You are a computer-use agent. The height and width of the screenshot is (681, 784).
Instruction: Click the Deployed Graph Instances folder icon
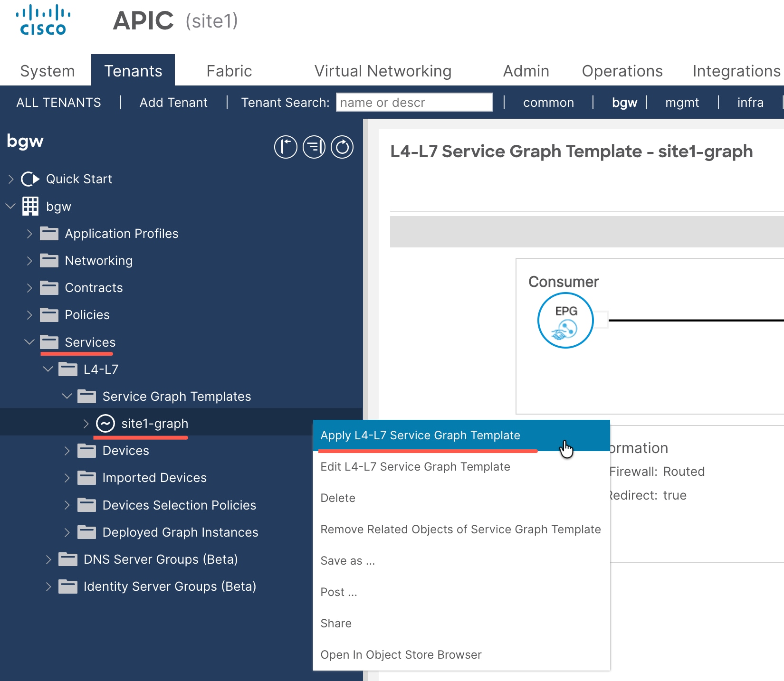pyautogui.click(x=87, y=532)
